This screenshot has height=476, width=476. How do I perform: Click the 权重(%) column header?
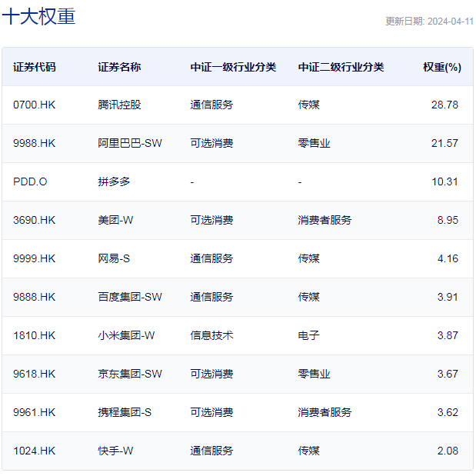tap(442, 67)
